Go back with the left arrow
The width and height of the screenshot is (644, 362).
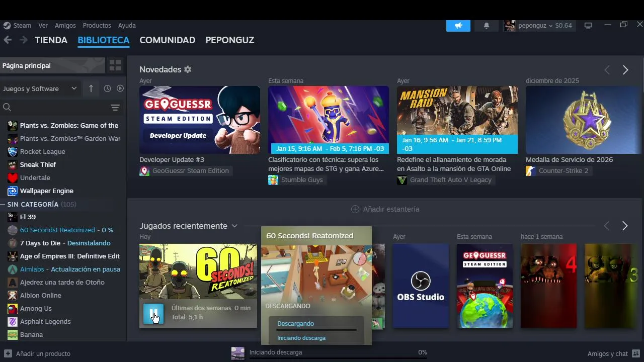point(8,40)
